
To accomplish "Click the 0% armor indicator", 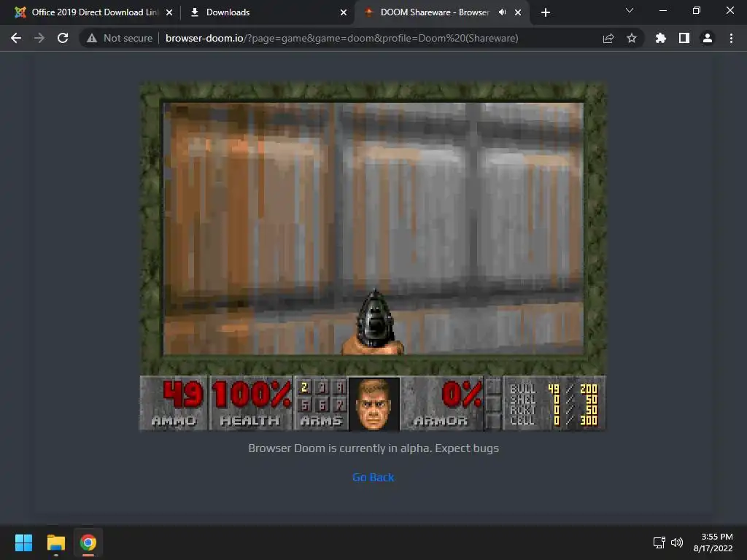I will [x=462, y=394].
